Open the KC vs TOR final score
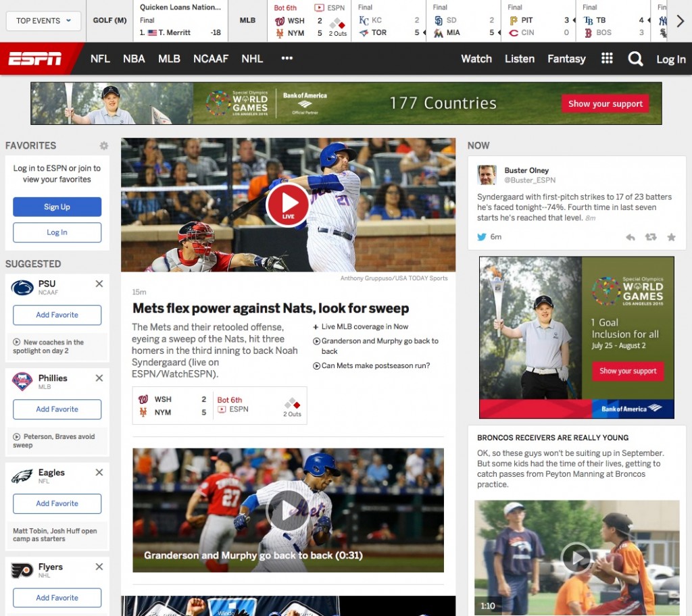 389,21
